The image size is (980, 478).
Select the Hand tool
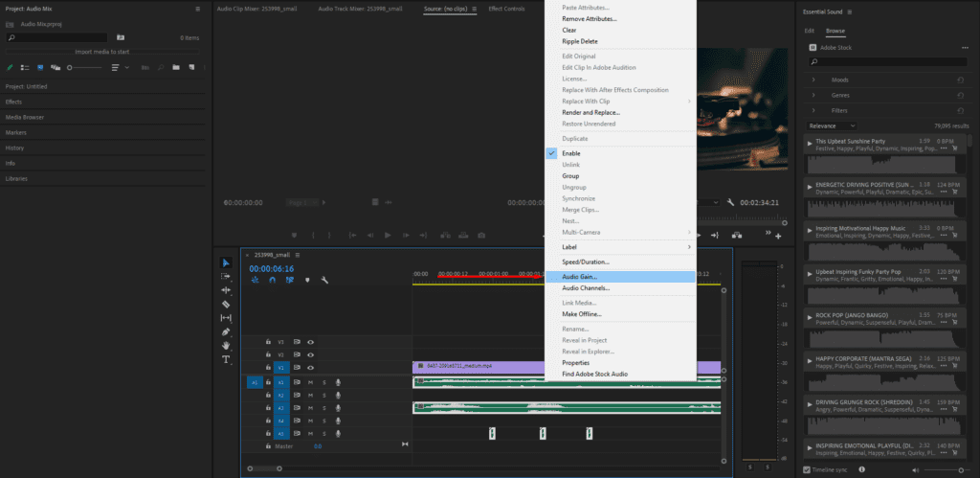pos(226,346)
